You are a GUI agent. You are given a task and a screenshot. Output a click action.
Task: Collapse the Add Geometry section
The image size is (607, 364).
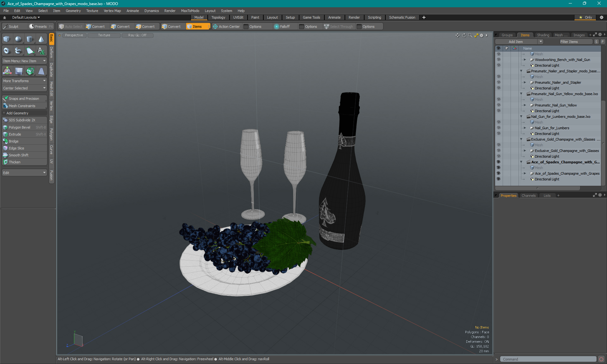[4, 113]
